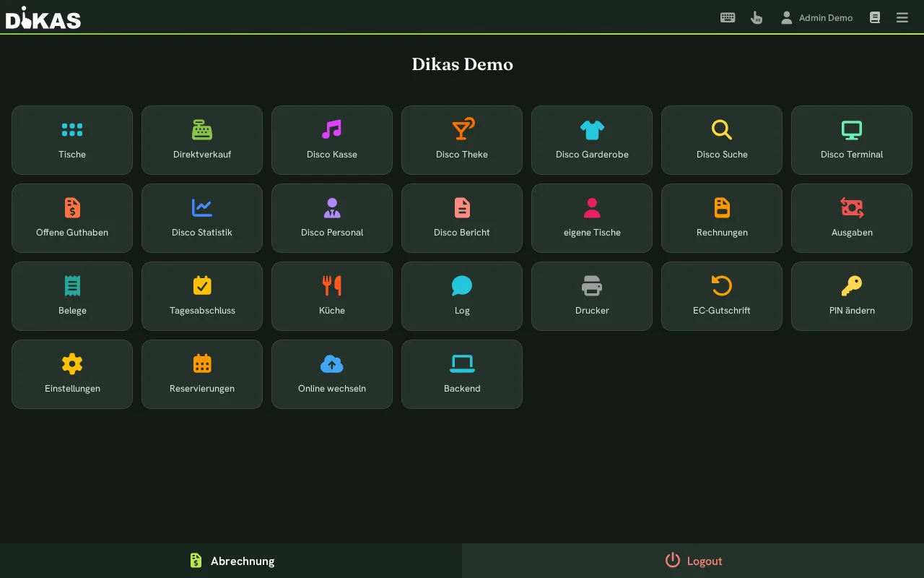The image size is (924, 578).
Task: Open the Reservierungen calendar tile
Action: [202, 374]
